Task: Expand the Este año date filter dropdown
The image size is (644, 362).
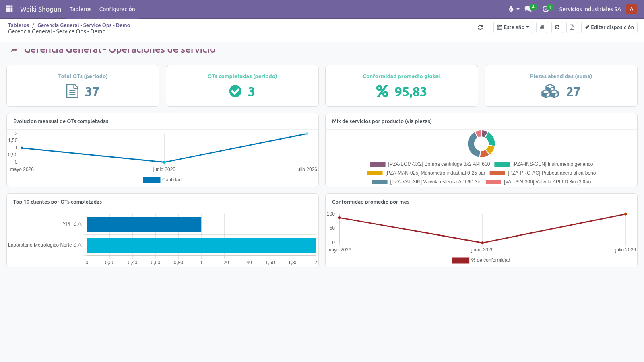Action: 513,27
